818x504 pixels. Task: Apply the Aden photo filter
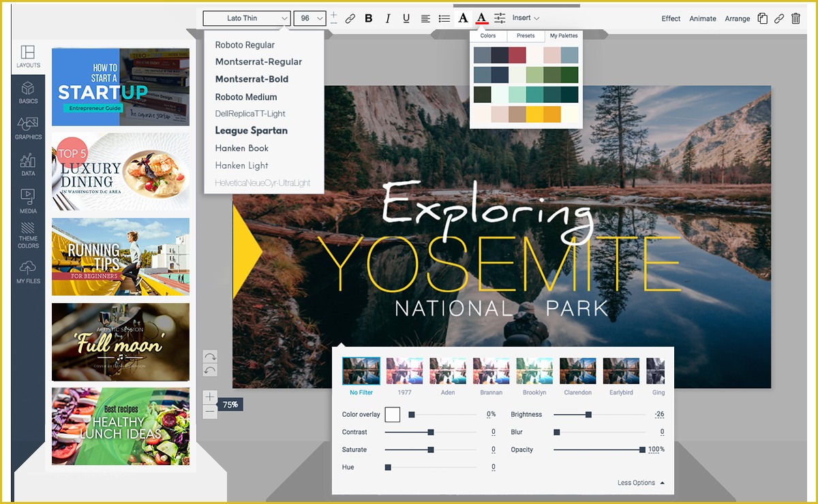[448, 372]
